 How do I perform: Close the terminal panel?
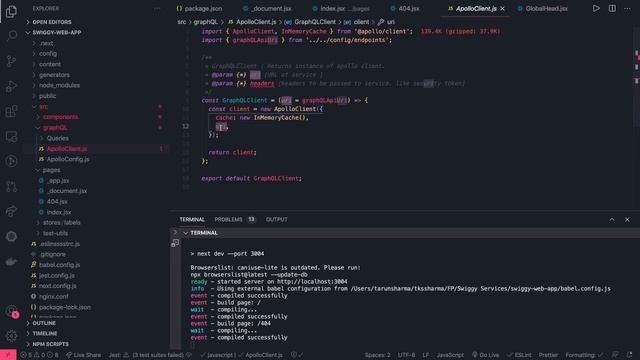click(627, 220)
